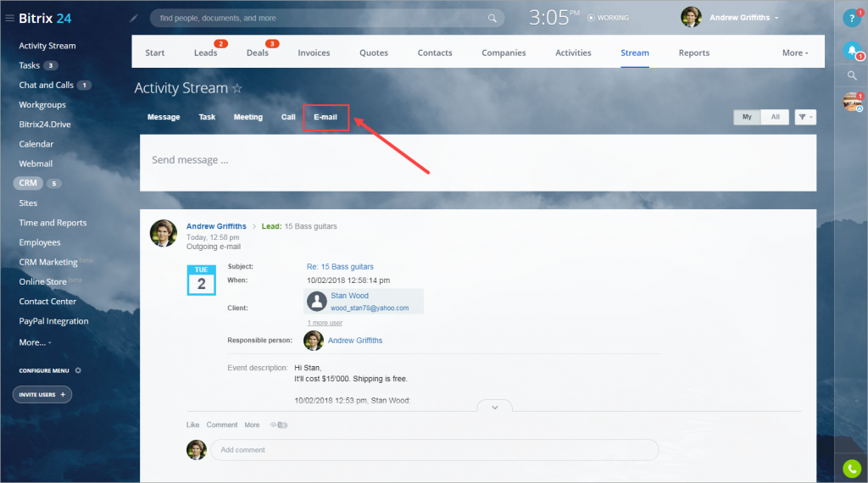Switch stream filter to My
Viewport: 868px width, 483px height.
tap(747, 117)
